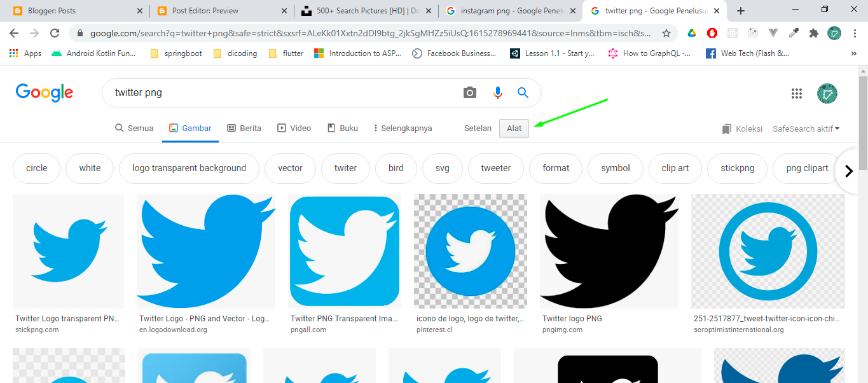The width and height of the screenshot is (868, 383).
Task: Switch to the instagram png search tab
Action: pyautogui.click(x=511, y=11)
